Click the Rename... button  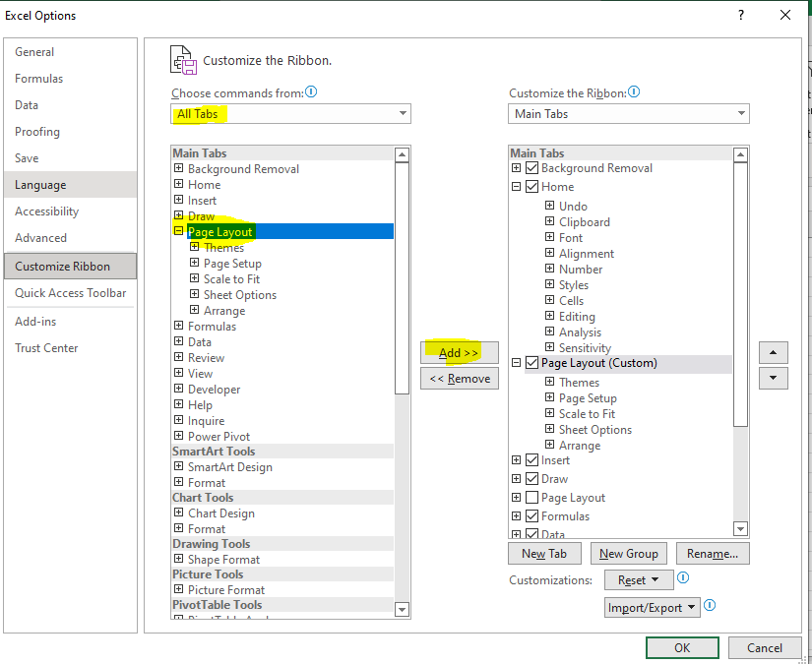(713, 553)
